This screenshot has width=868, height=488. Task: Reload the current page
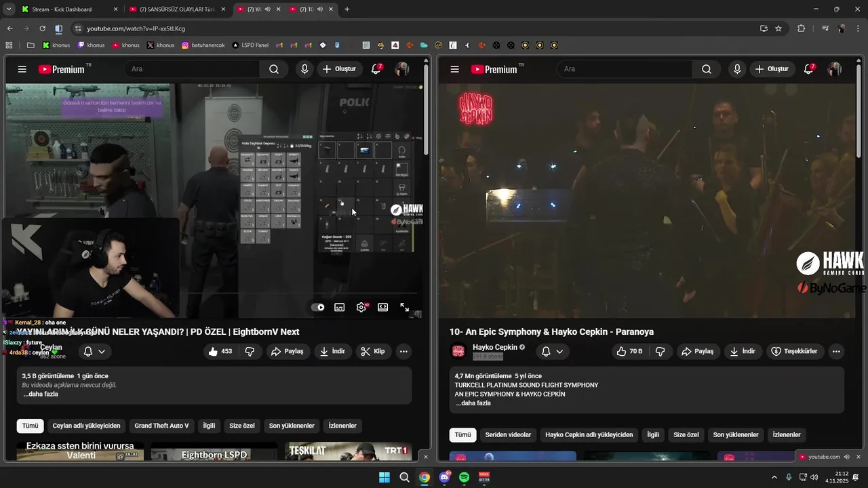(42, 28)
